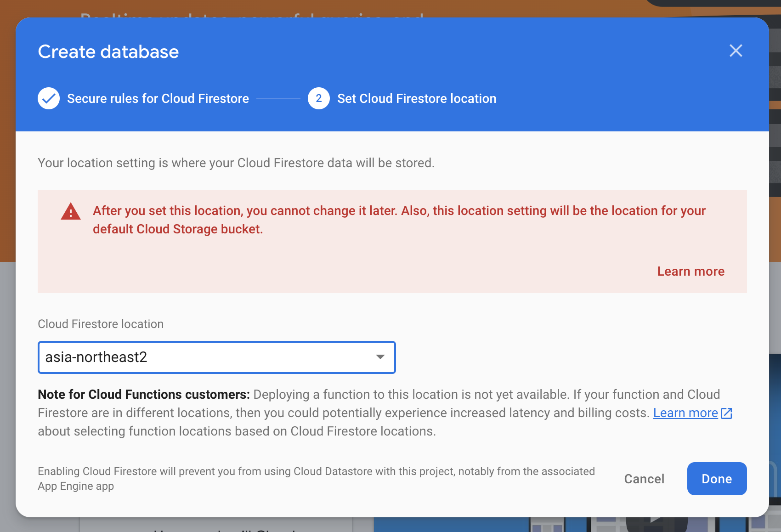
Task: Click the cannot change location warning text
Action: [x=399, y=220]
